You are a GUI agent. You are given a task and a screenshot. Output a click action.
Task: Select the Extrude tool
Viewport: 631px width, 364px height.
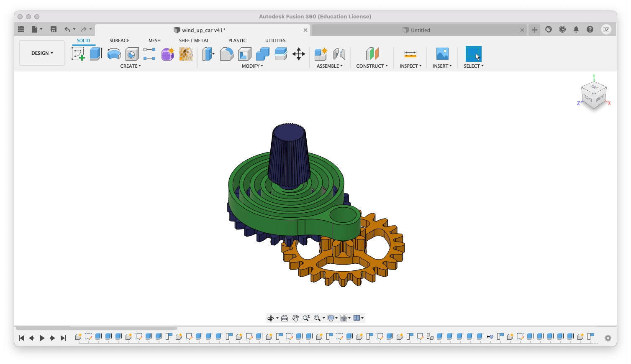[x=96, y=54]
